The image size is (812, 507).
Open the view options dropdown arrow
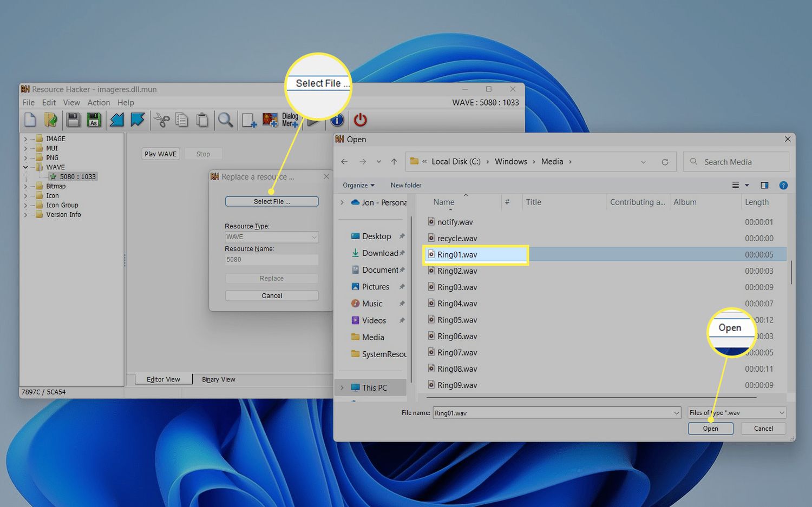click(747, 185)
